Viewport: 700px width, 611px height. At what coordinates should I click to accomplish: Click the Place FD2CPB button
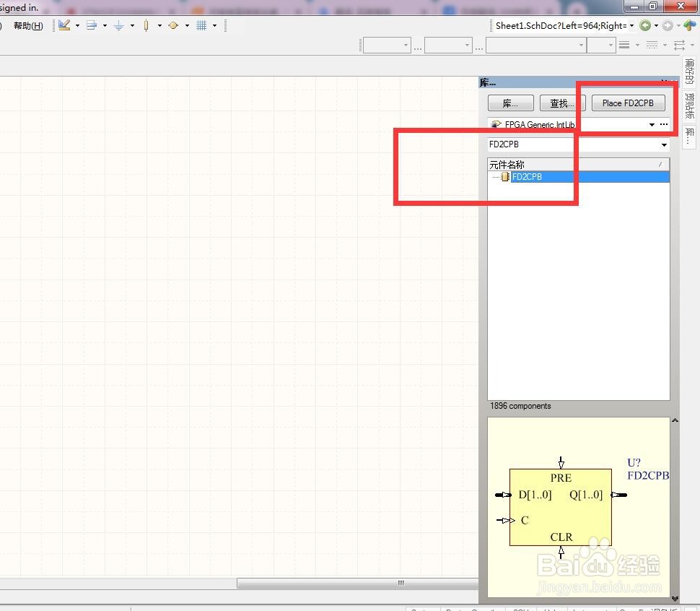click(628, 103)
